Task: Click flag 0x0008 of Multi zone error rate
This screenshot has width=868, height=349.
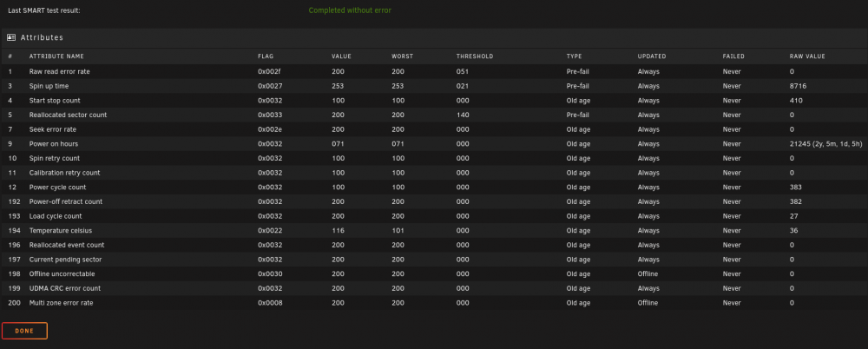Action: tap(270, 302)
